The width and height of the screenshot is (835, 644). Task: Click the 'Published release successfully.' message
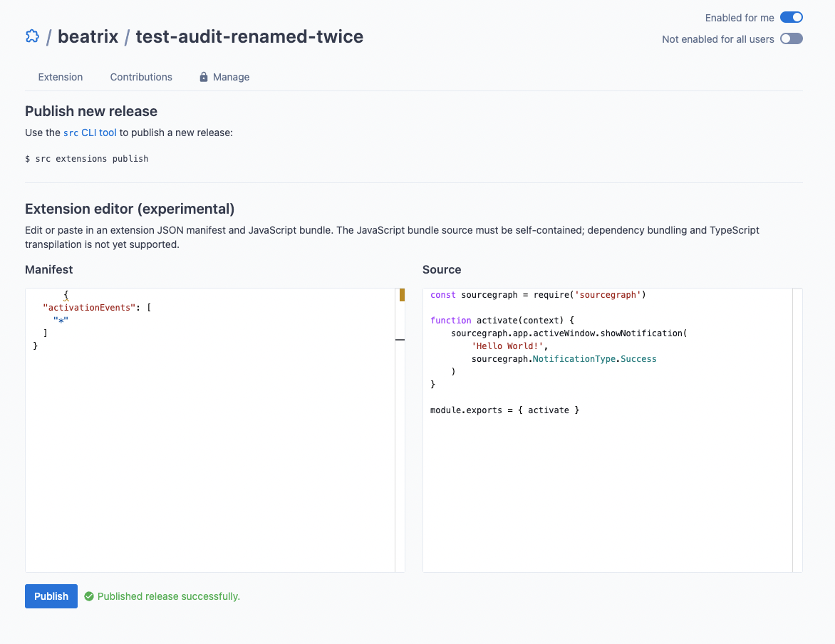tap(169, 596)
